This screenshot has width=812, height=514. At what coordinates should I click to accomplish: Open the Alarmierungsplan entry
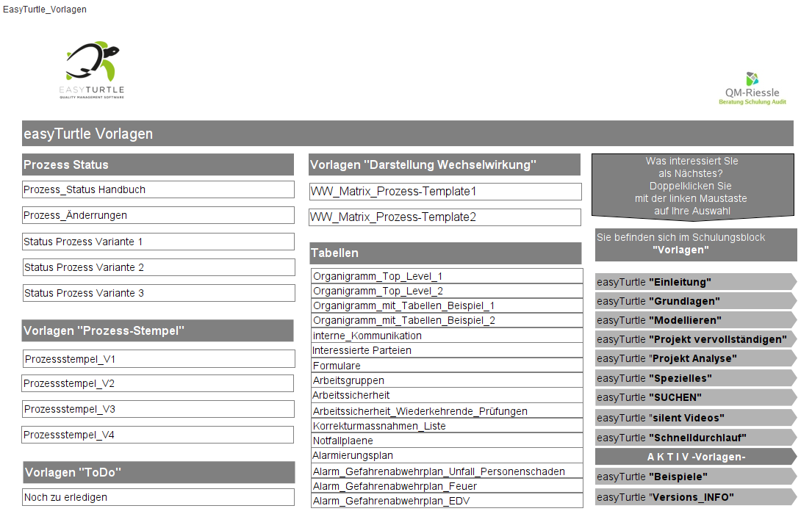[x=447, y=455]
